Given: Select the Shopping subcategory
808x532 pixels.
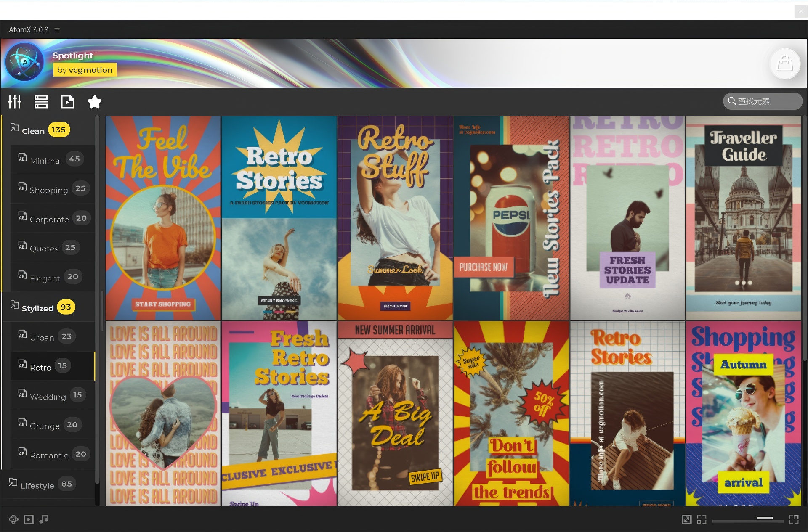Looking at the screenshot, I should 53,189.
